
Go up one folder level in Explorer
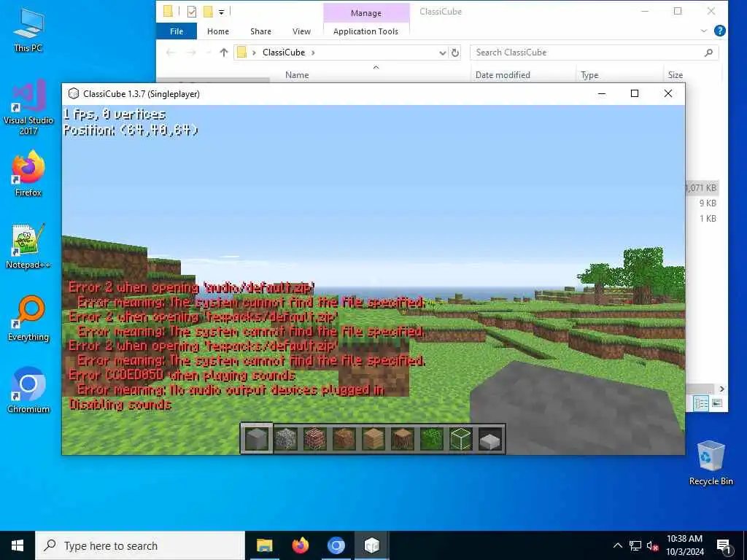223,52
